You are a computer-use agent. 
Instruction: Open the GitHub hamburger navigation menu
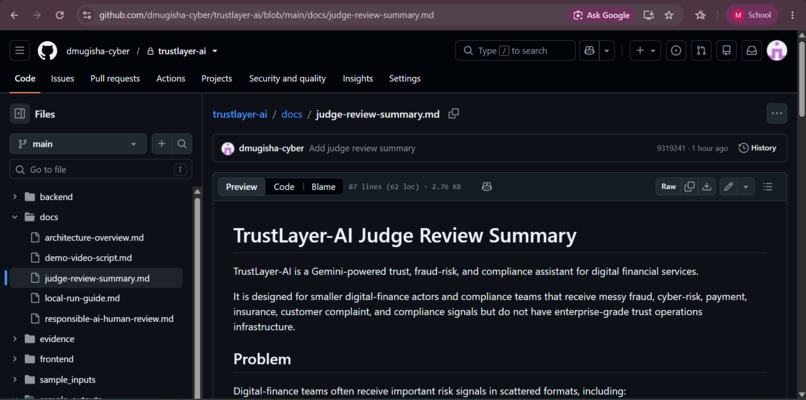(20, 51)
